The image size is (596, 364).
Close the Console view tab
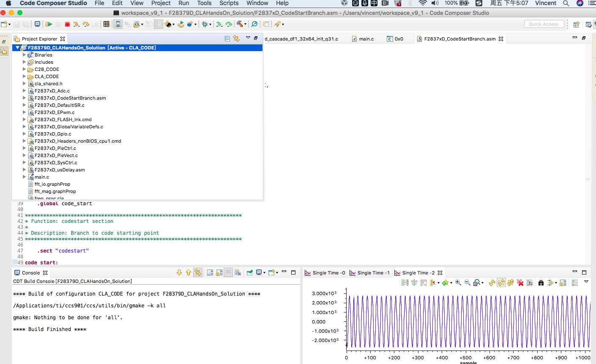[45, 273]
